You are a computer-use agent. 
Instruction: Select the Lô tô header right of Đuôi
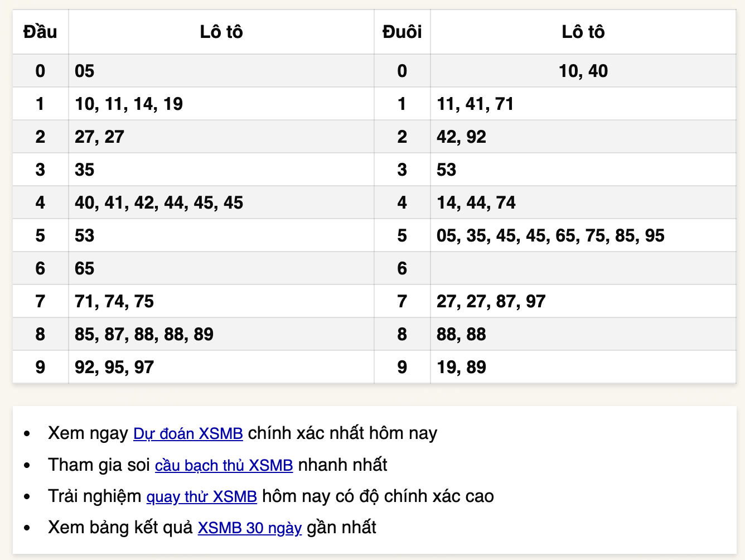(583, 32)
